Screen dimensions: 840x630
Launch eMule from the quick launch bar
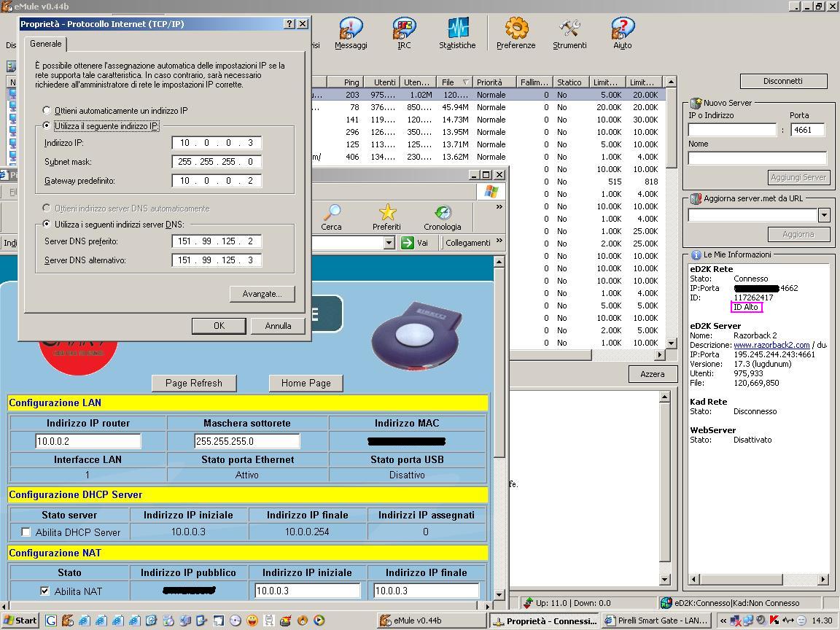(68, 621)
